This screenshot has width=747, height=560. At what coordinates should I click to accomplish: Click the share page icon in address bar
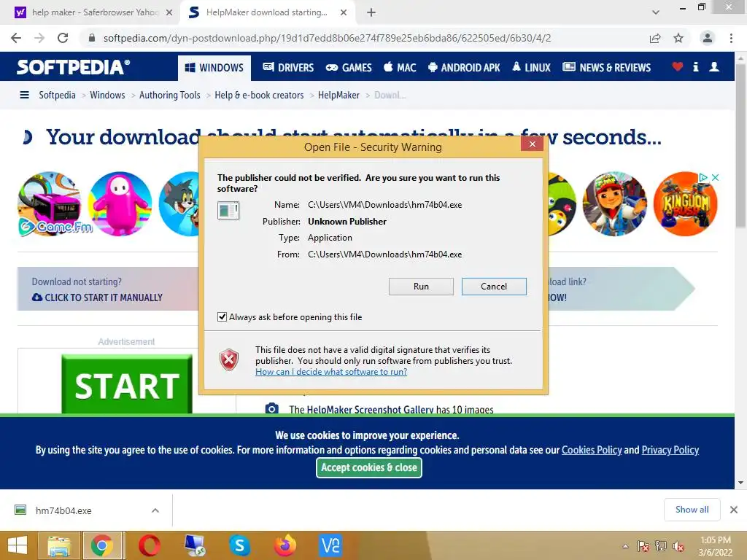[x=655, y=38]
